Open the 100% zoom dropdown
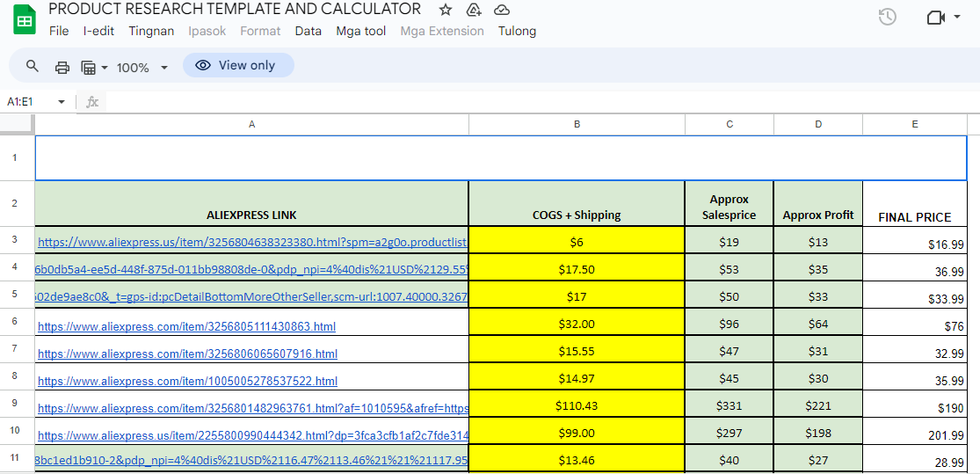980x474 pixels. tap(142, 68)
